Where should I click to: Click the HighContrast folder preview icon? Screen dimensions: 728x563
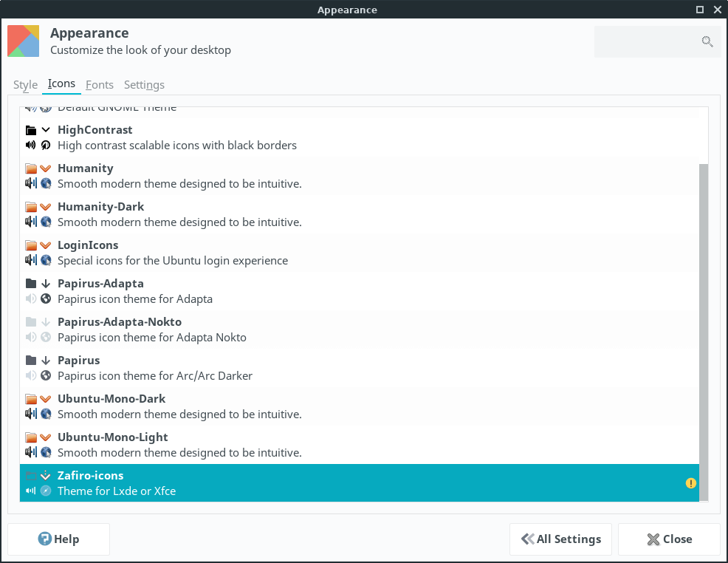[31, 130]
